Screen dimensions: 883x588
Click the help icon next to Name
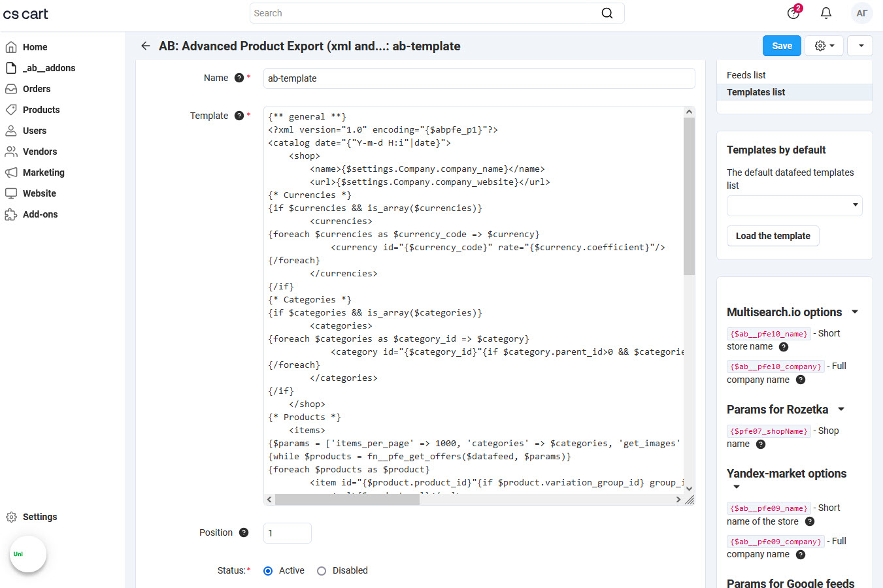[239, 78]
